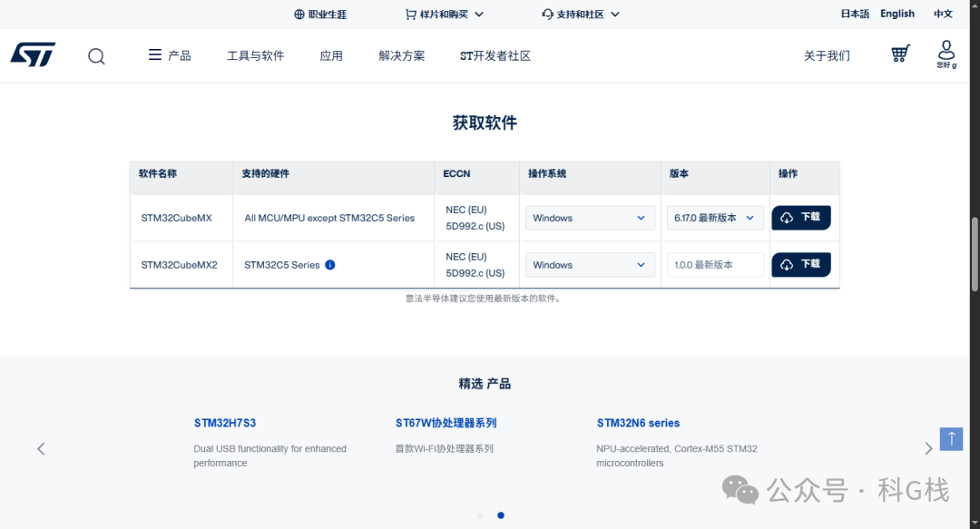Click the info icon beside STM32C5 Series
The image size is (980, 529).
pyautogui.click(x=329, y=265)
